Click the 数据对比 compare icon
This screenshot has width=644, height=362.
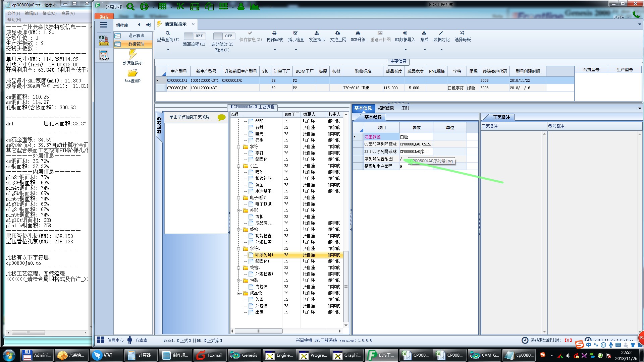pyautogui.click(x=441, y=33)
